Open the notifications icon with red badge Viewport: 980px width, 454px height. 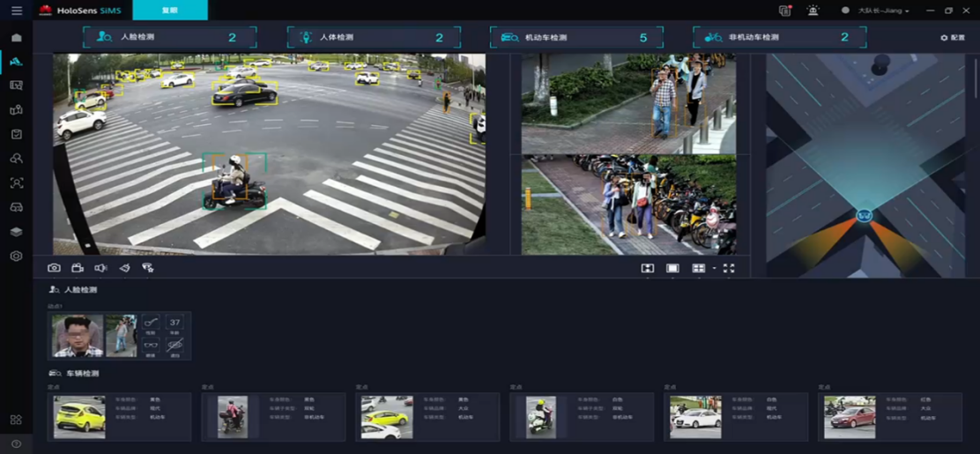pyautogui.click(x=785, y=11)
